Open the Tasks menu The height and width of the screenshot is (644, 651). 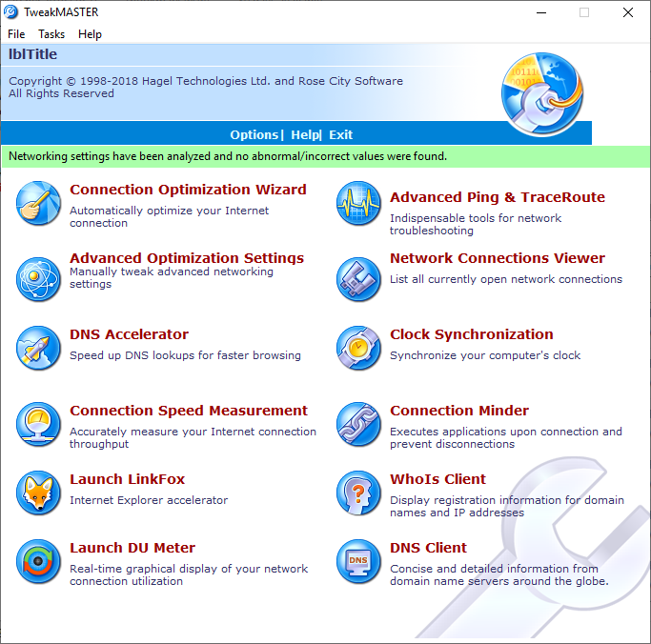coord(51,34)
